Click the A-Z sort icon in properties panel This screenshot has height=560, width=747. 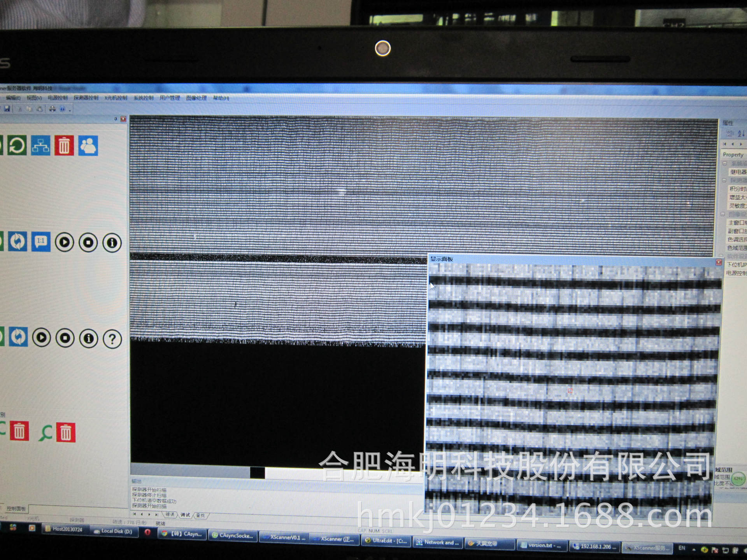[x=741, y=133]
